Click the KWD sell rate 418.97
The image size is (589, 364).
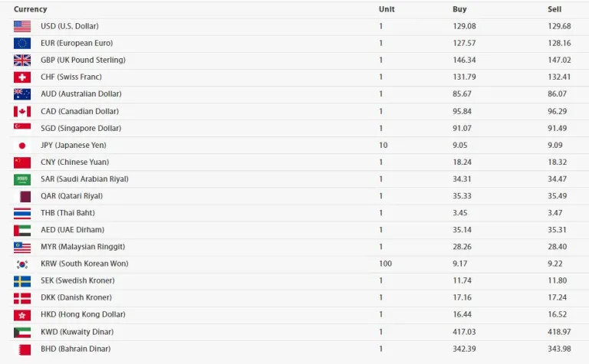pos(559,332)
